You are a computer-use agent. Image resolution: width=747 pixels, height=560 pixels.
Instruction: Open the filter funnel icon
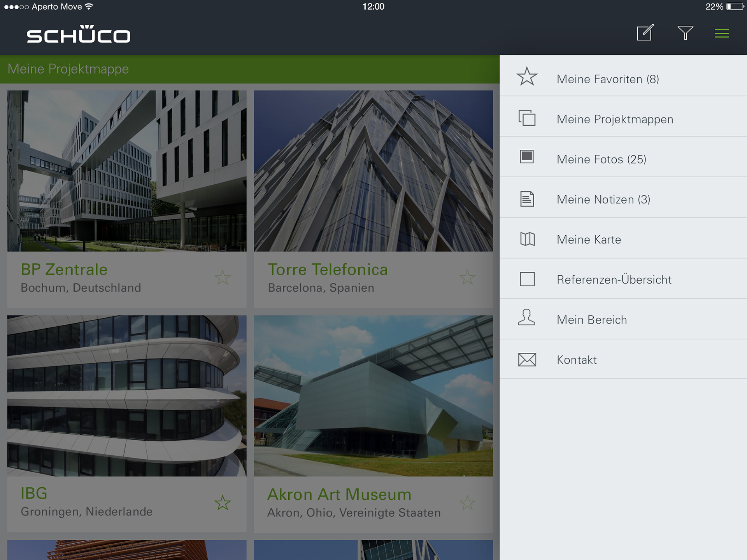pos(685,33)
